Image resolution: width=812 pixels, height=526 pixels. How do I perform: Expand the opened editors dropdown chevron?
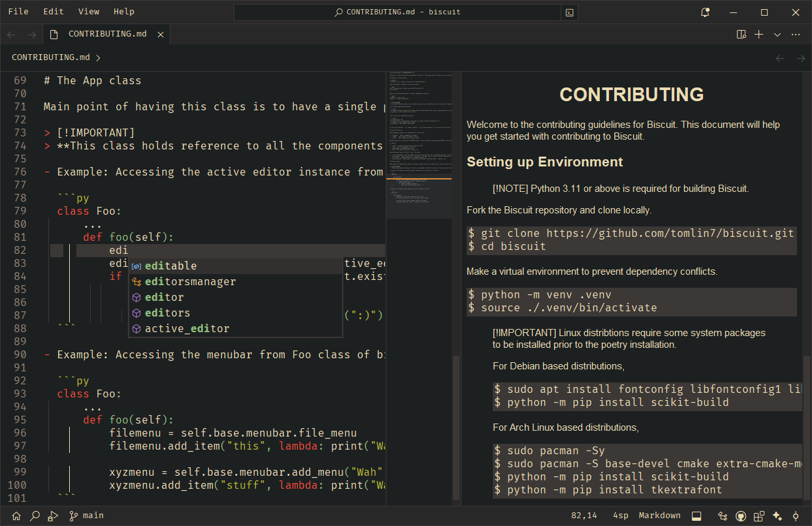coord(777,35)
